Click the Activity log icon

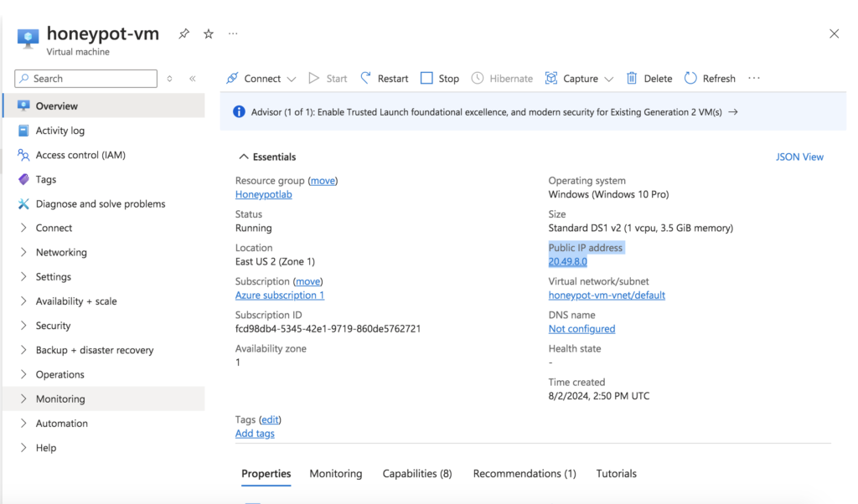pyautogui.click(x=23, y=131)
